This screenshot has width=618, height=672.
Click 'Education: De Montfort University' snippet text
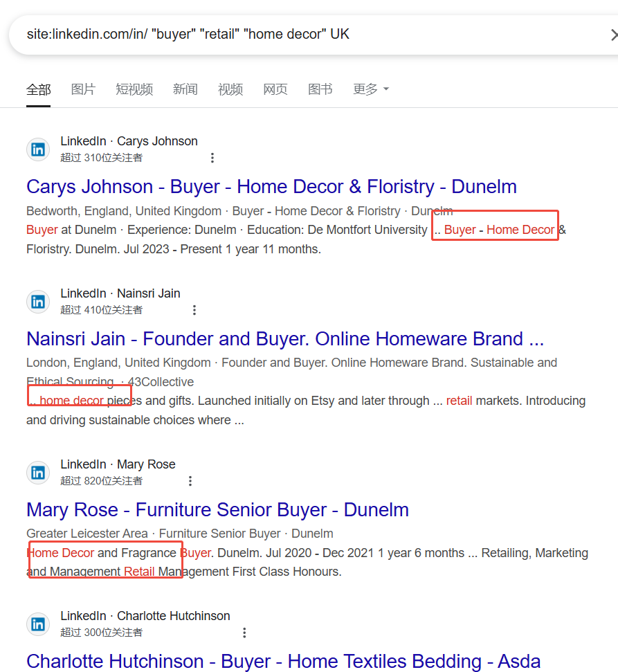click(x=337, y=230)
